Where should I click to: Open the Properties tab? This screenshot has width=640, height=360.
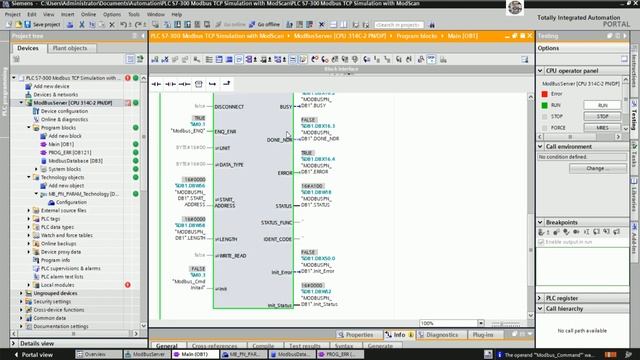(x=355, y=335)
